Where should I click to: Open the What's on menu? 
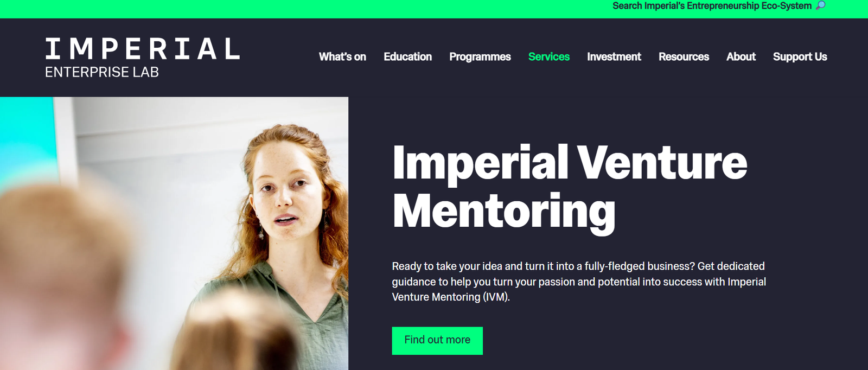tap(342, 57)
